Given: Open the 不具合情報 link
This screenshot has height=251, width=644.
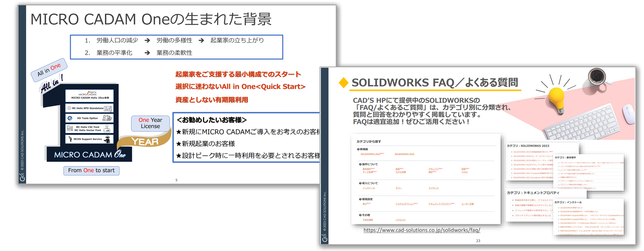Looking at the screenshot, I should point(368,220).
